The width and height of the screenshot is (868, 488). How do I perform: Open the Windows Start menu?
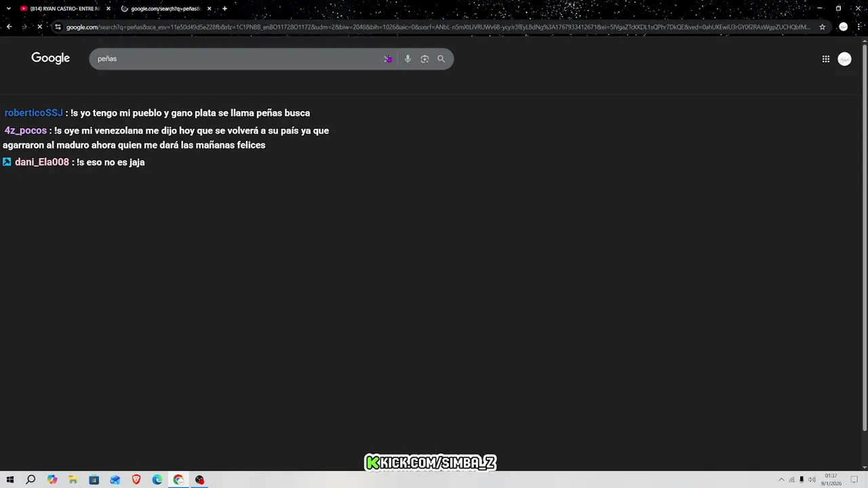click(9, 480)
